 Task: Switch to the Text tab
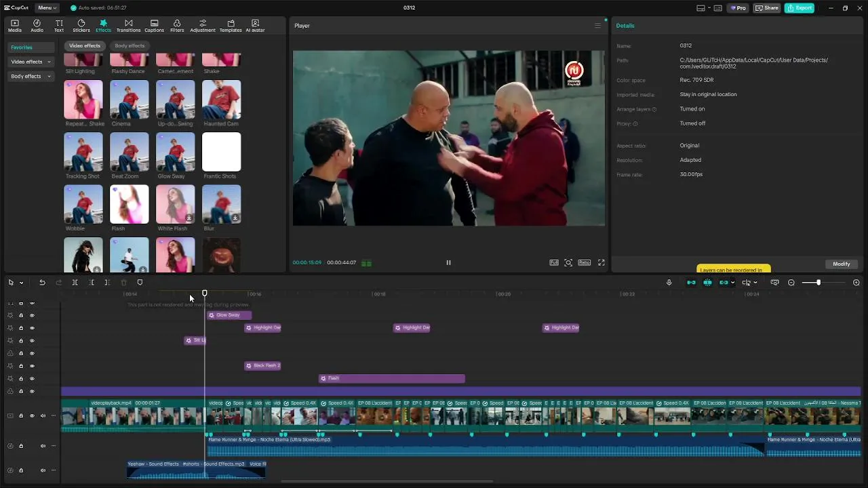[59, 26]
